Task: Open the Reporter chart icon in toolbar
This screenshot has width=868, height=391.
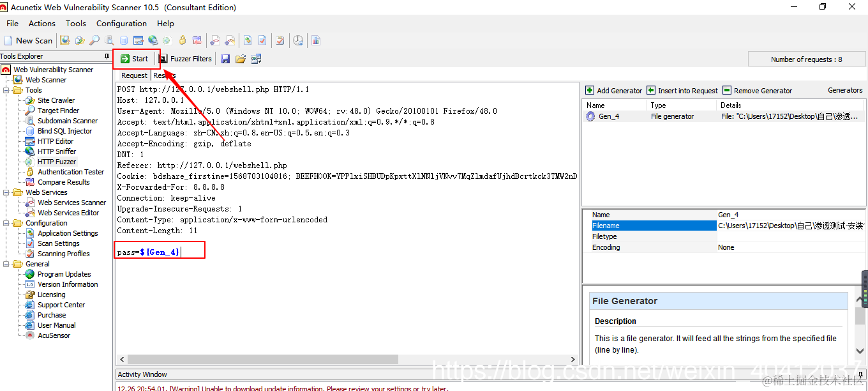Action: pyautogui.click(x=316, y=40)
